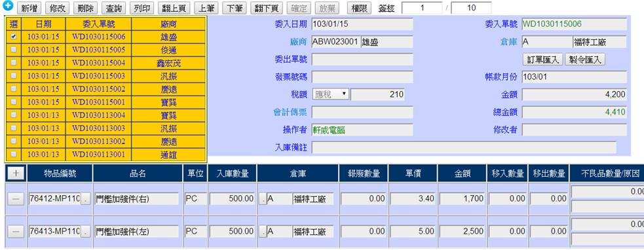Click the 訂單匯入 button
This screenshot has height=250, width=644.
pyautogui.click(x=543, y=60)
